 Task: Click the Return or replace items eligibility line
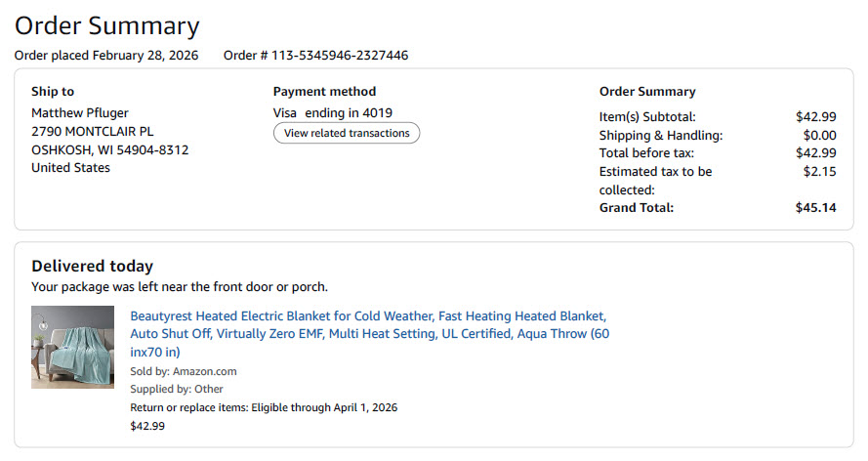point(264,407)
